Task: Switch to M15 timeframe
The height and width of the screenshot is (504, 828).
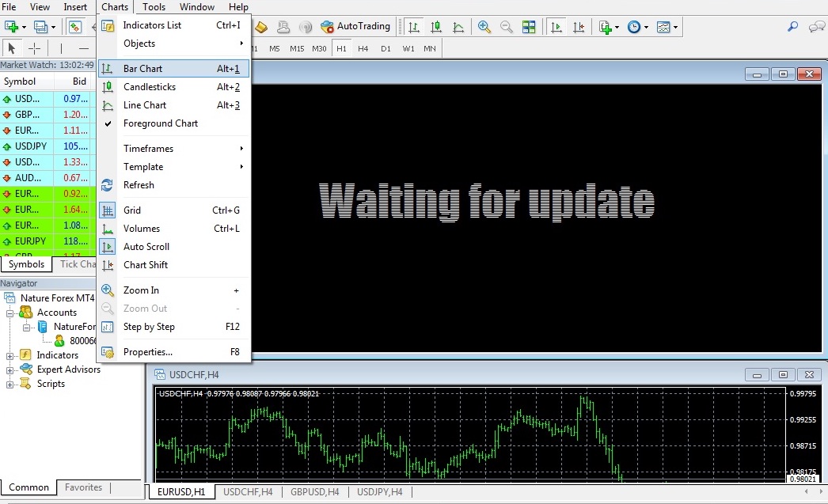Action: pos(297,48)
